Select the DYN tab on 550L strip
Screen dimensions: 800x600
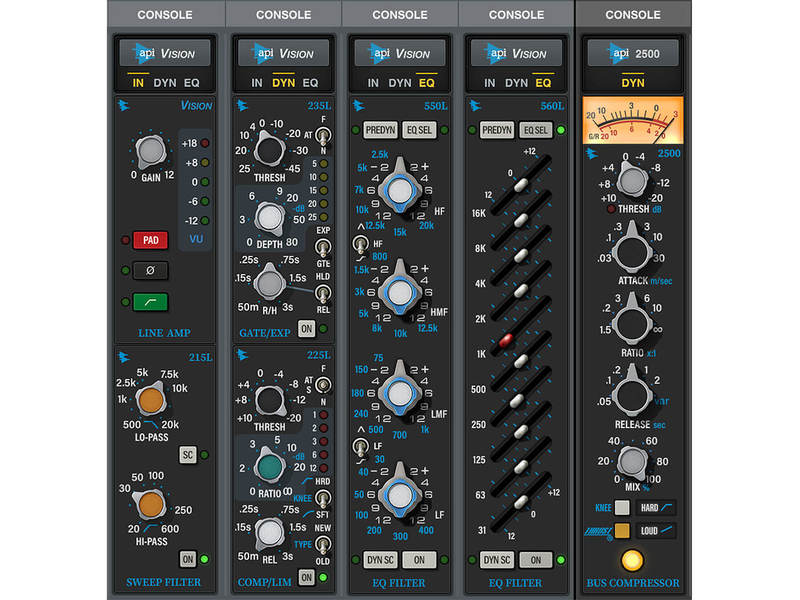tap(400, 83)
